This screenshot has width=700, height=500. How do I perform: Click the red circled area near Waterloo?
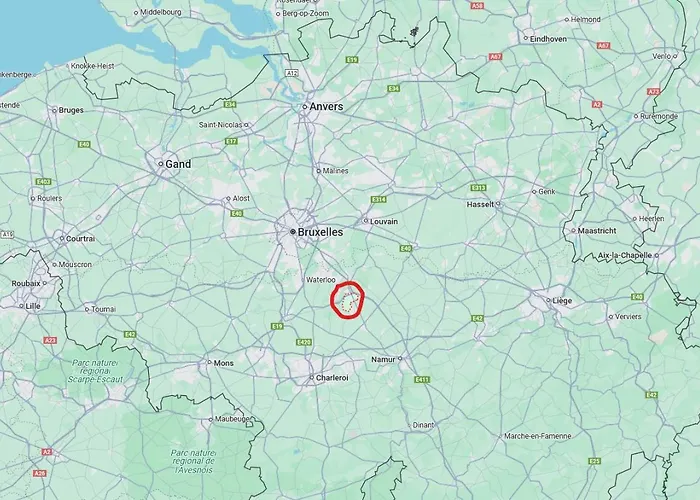coord(347,300)
